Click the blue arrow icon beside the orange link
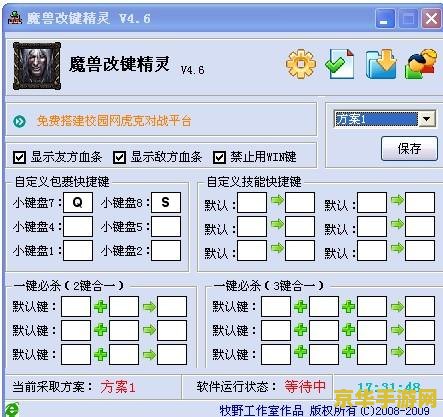 coord(19,121)
